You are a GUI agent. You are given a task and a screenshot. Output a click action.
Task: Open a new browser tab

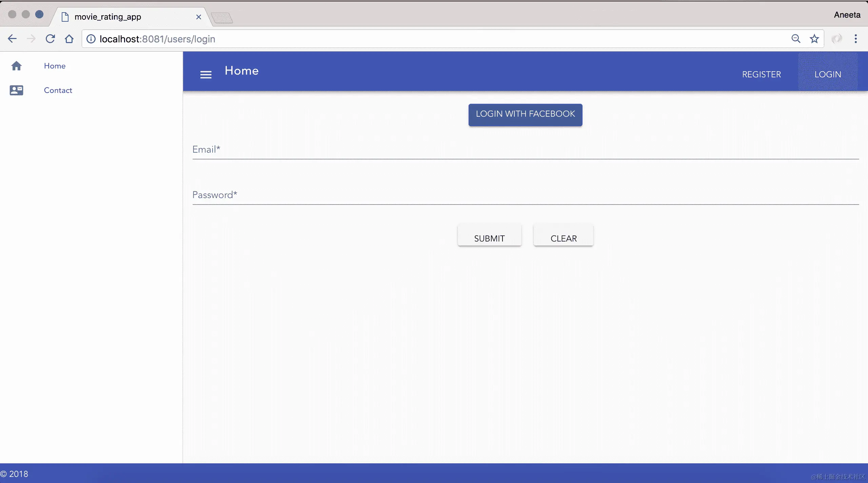222,18
